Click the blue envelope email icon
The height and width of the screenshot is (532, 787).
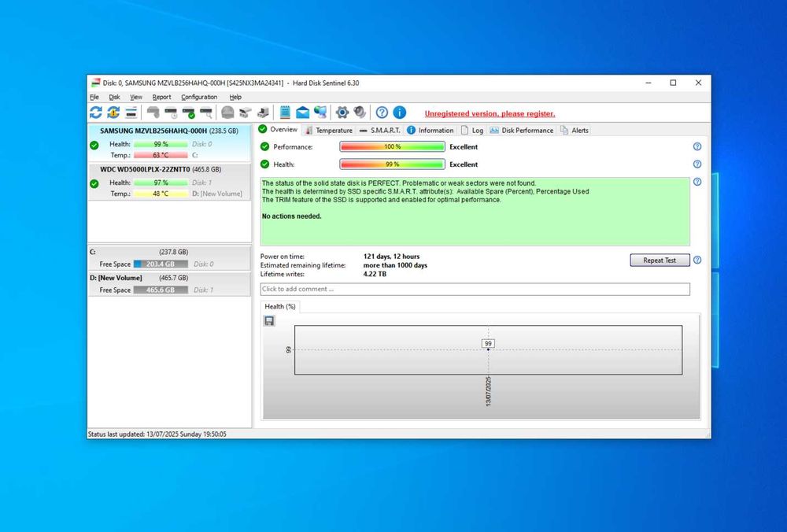[x=303, y=113]
